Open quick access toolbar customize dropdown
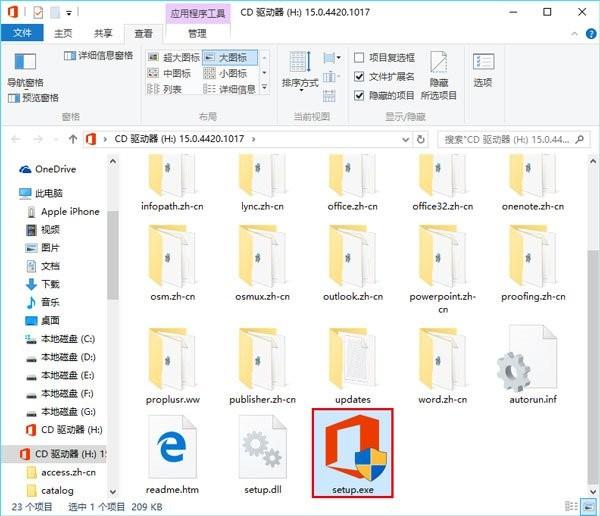This screenshot has height=516, width=600. point(69,13)
